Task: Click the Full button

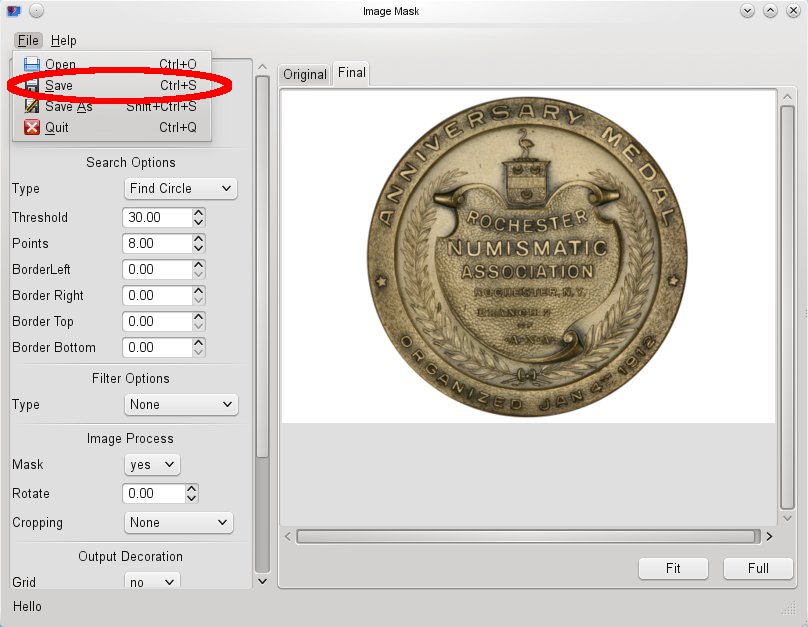Action: 758,568
